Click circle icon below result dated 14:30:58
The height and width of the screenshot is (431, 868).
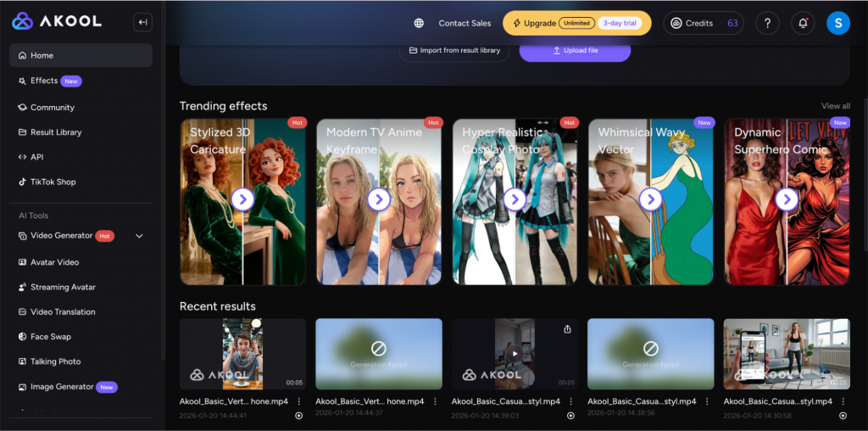(843, 416)
